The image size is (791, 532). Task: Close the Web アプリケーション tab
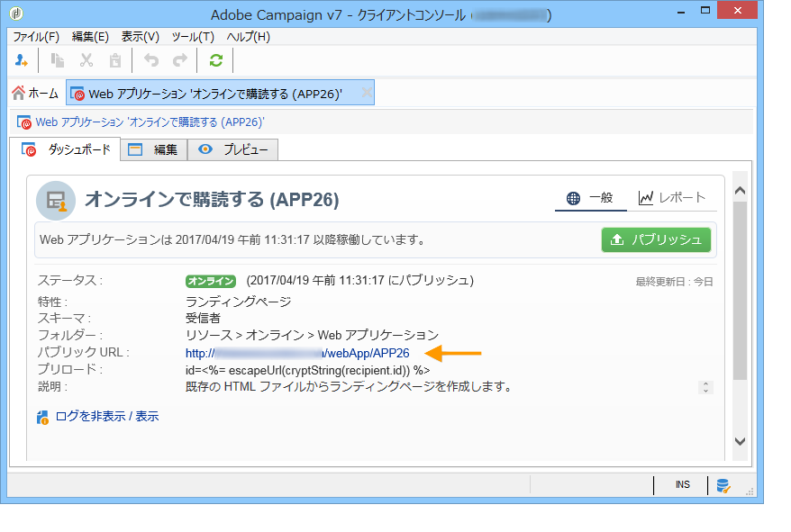click(x=367, y=93)
